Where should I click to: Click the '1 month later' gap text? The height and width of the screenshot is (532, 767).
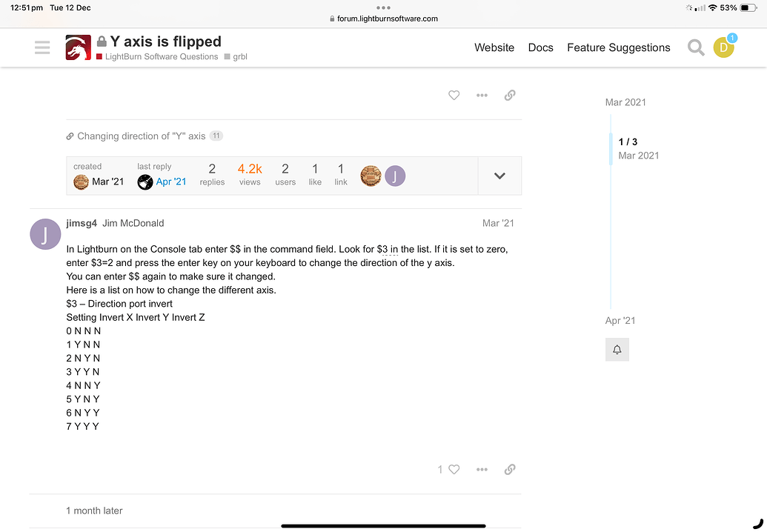coord(94,511)
